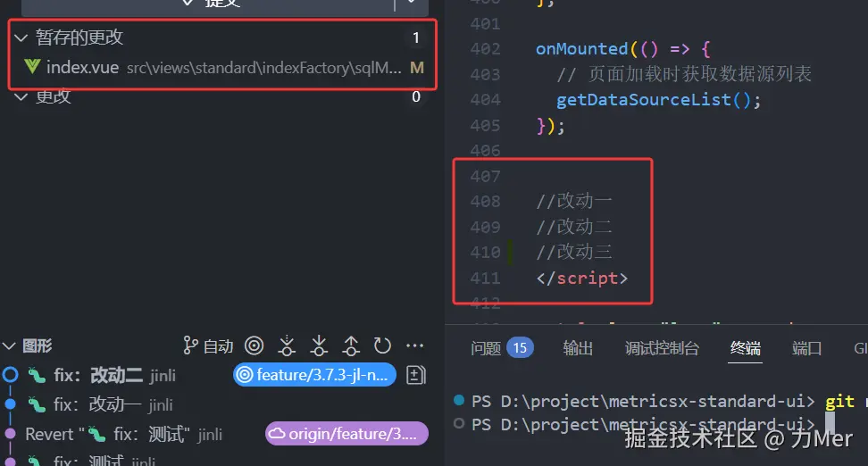Click the M modified status badge
Image resolution: width=868 pixels, height=466 pixels.
point(416,68)
